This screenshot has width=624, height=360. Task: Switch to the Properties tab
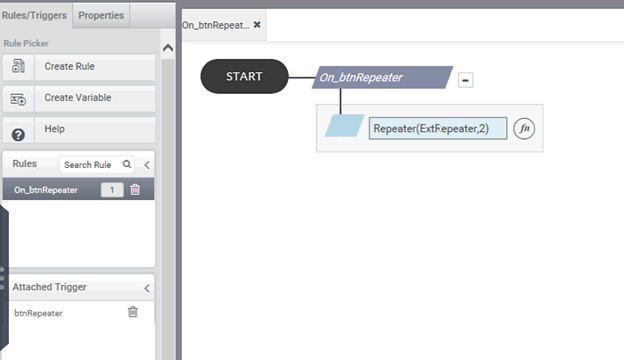point(101,15)
